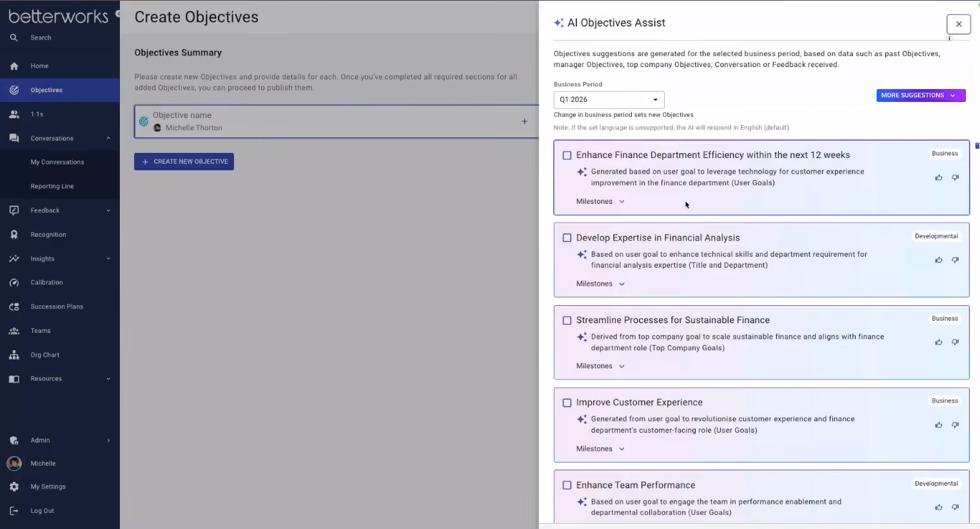Click the Admin icon in sidebar
This screenshot has width=980, height=529.
point(14,441)
